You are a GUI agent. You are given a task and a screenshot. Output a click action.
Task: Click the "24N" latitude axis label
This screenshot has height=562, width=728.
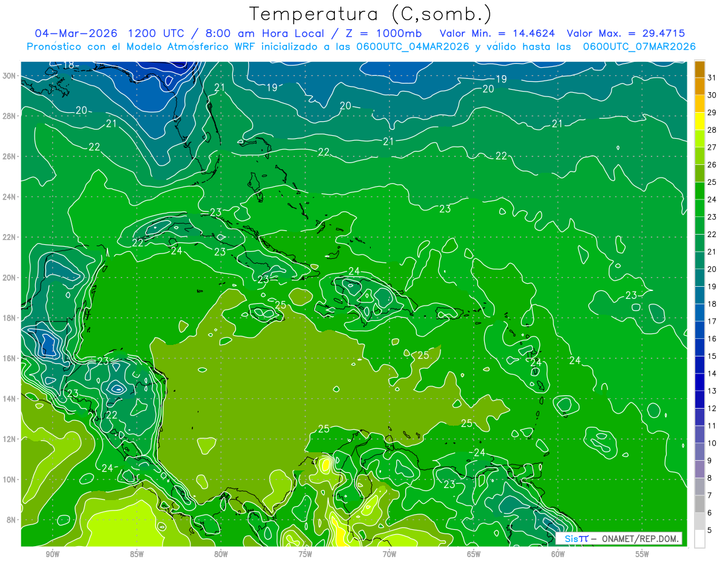(x=9, y=197)
